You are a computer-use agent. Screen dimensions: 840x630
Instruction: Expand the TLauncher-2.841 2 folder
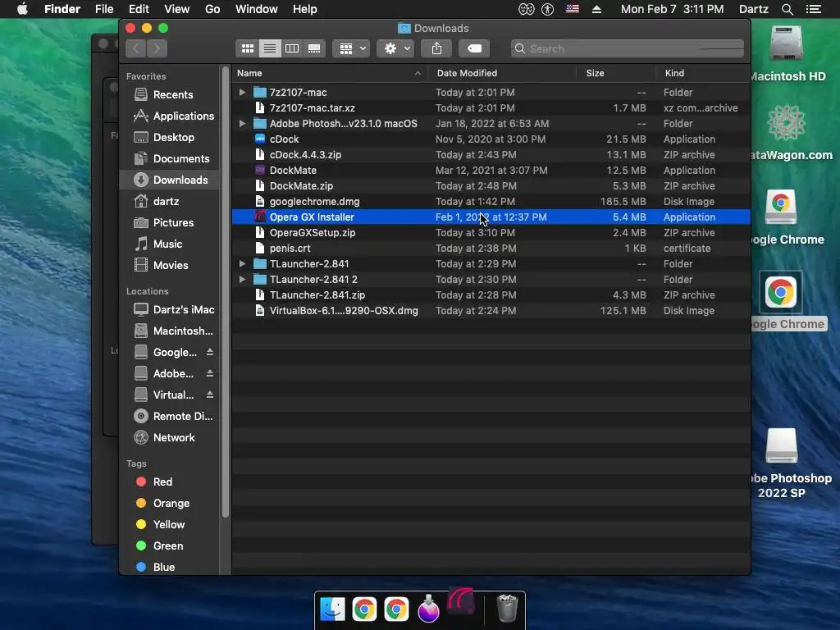click(x=242, y=279)
